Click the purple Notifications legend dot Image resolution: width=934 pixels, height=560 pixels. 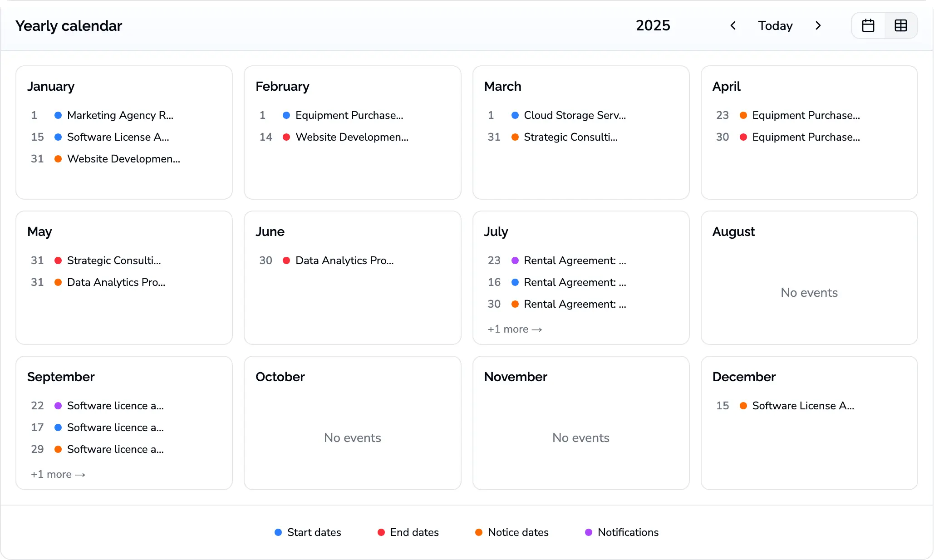click(x=589, y=532)
